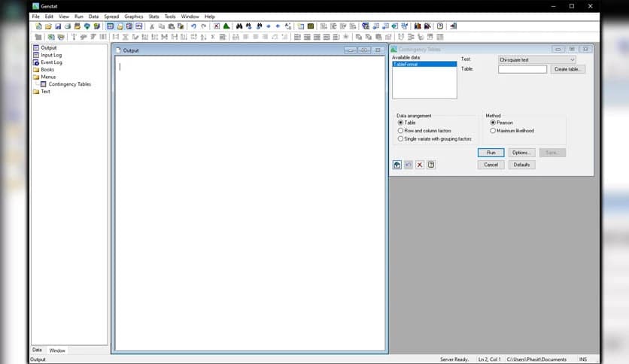Open the Stats menu
629x364 pixels.
[x=153, y=17]
